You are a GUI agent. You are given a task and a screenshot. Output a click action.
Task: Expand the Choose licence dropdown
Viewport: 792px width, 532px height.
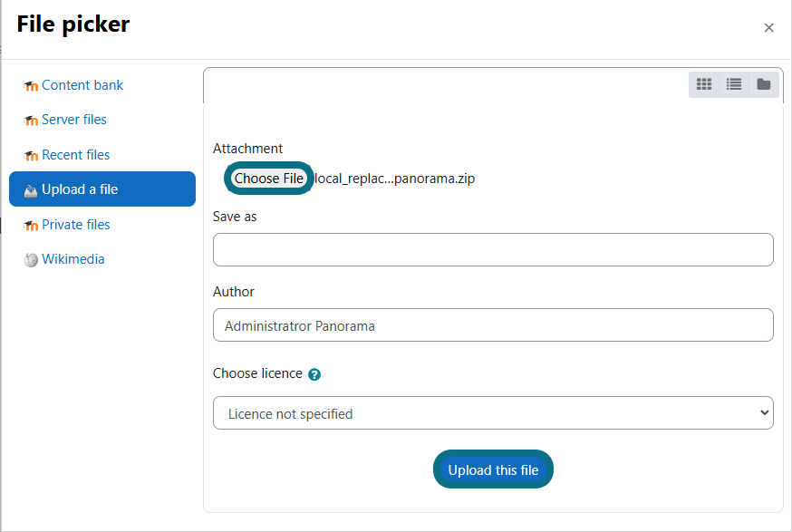coord(493,412)
